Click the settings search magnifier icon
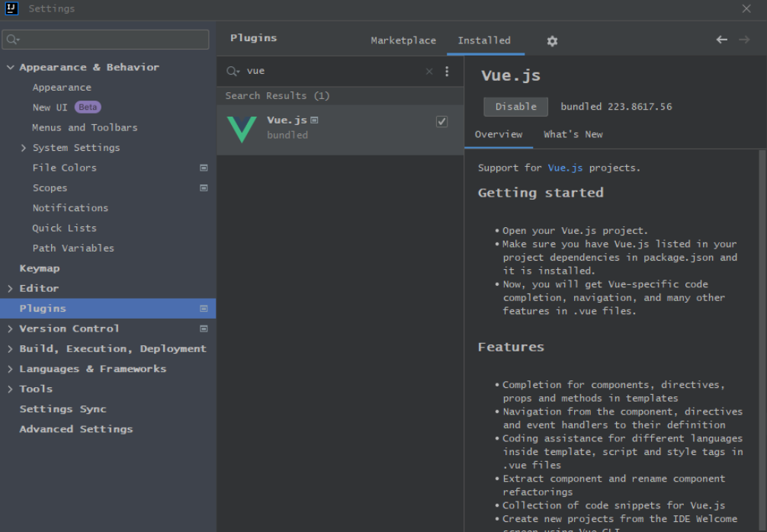The height and width of the screenshot is (532, 767). click(x=13, y=40)
